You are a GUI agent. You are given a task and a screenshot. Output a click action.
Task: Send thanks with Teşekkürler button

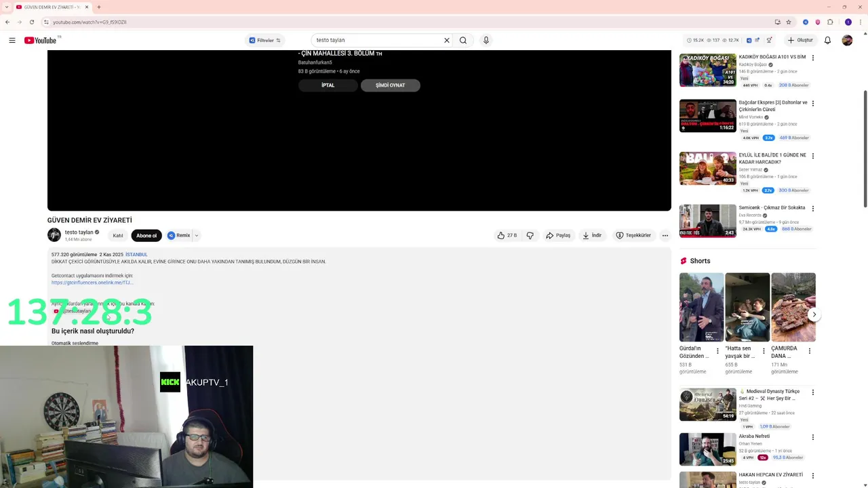click(x=633, y=235)
